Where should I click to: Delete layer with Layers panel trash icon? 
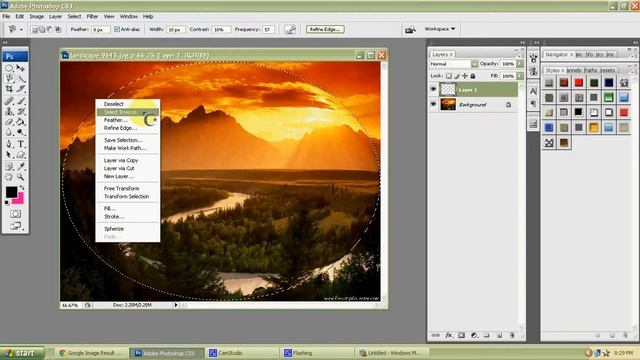pyautogui.click(x=512, y=336)
